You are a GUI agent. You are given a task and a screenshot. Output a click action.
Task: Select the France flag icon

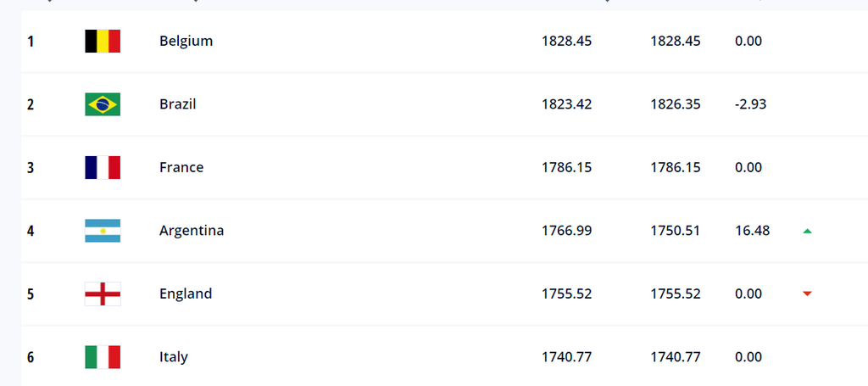tap(103, 167)
